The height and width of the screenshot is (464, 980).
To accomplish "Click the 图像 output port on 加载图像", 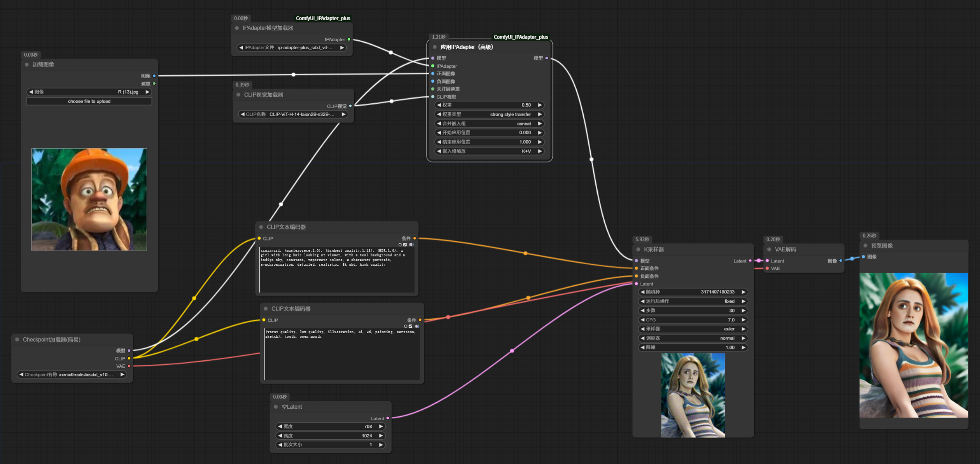I will coord(154,76).
